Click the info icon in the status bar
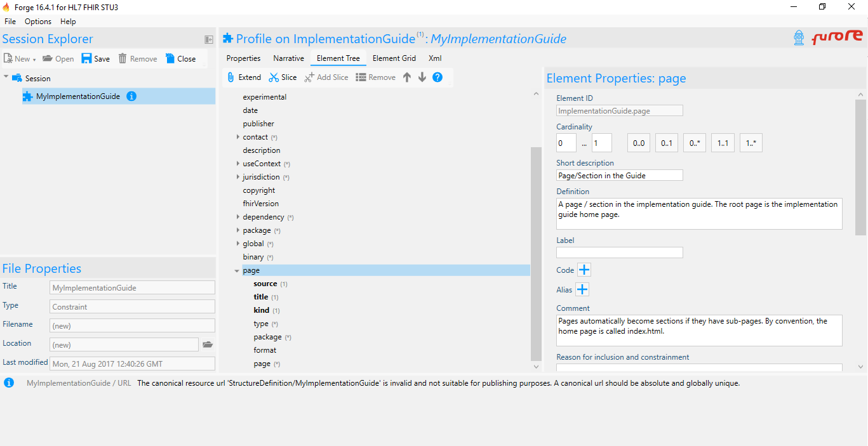This screenshot has height=446, width=868. (x=9, y=383)
